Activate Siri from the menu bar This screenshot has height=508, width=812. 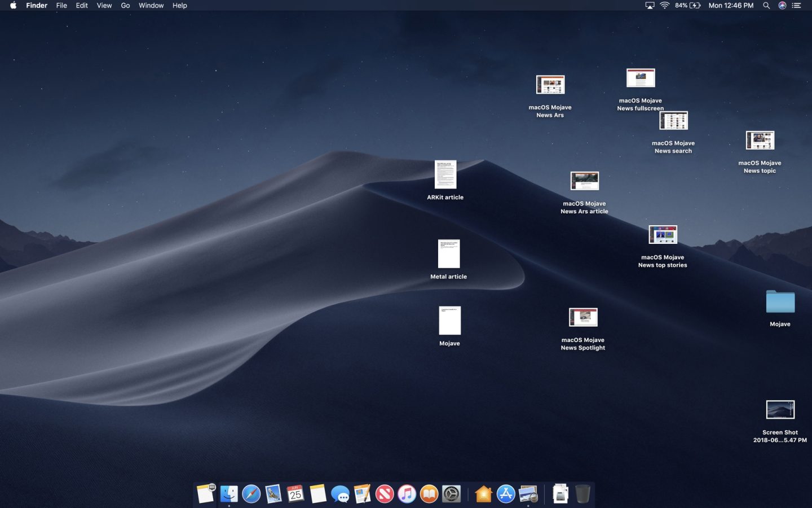click(782, 6)
